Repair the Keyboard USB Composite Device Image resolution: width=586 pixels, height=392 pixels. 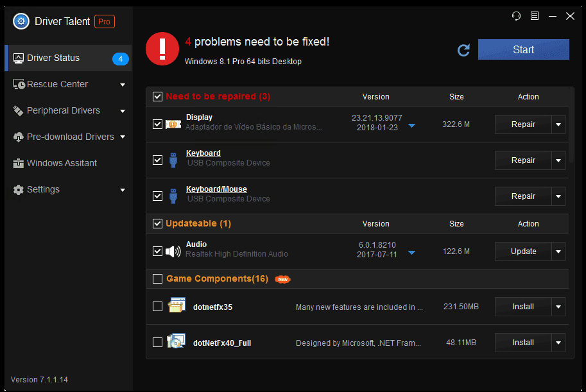coord(523,160)
